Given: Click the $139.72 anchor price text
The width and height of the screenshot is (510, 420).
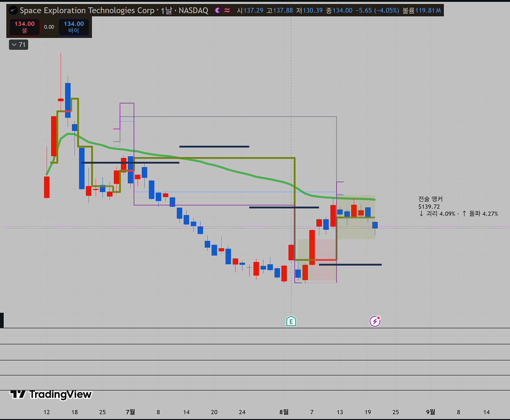Looking at the screenshot, I should (x=429, y=206).
